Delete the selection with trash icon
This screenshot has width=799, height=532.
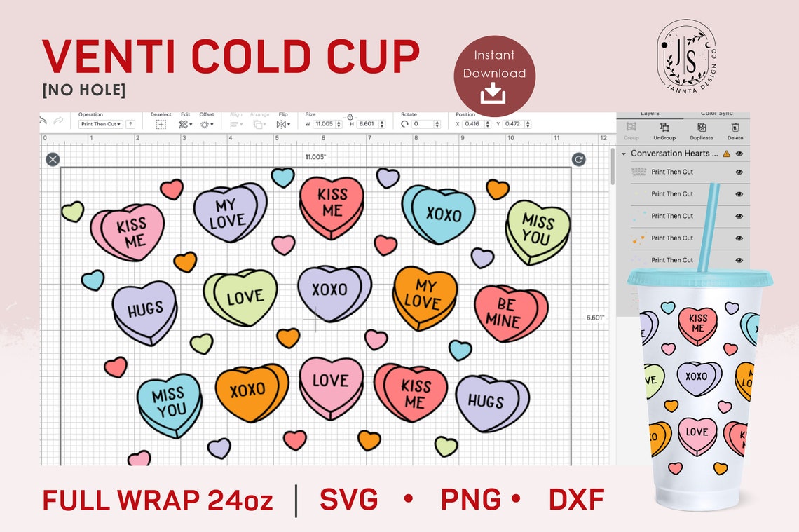tap(736, 128)
